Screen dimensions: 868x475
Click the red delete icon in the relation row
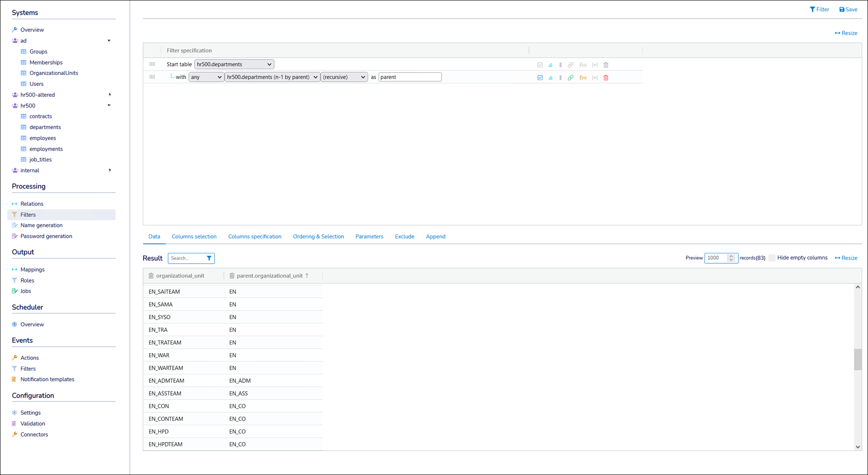pyautogui.click(x=606, y=78)
